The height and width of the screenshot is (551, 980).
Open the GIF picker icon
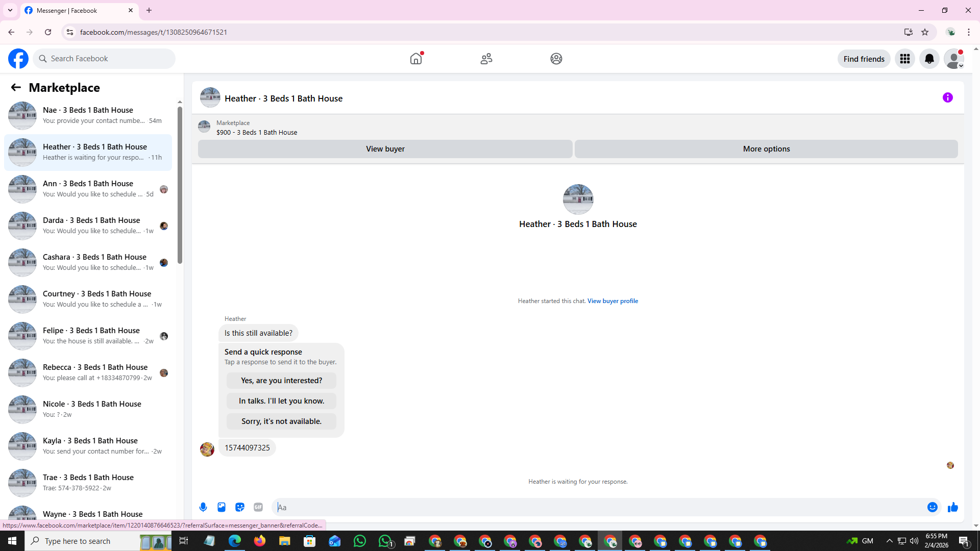[258, 507]
